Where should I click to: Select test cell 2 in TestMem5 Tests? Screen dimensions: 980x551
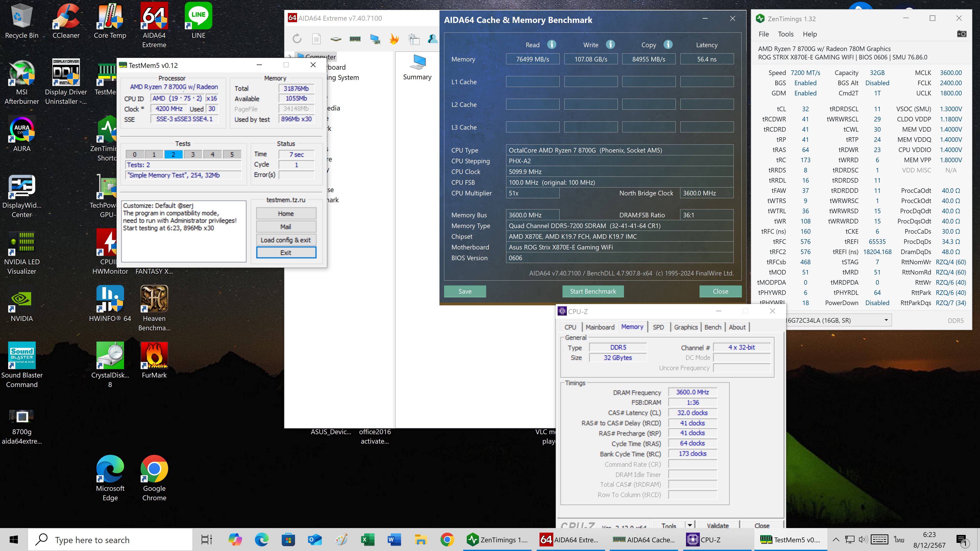(173, 154)
